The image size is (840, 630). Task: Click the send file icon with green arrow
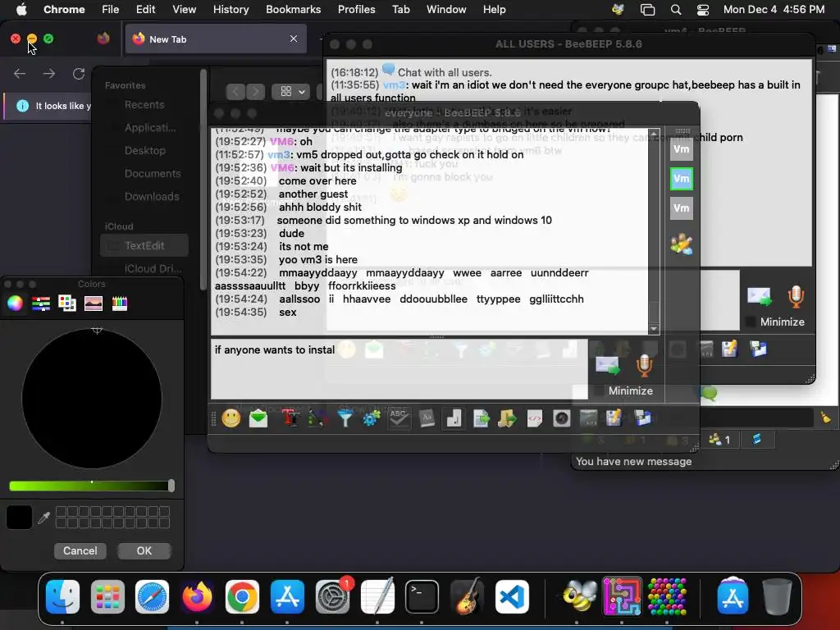point(481,418)
